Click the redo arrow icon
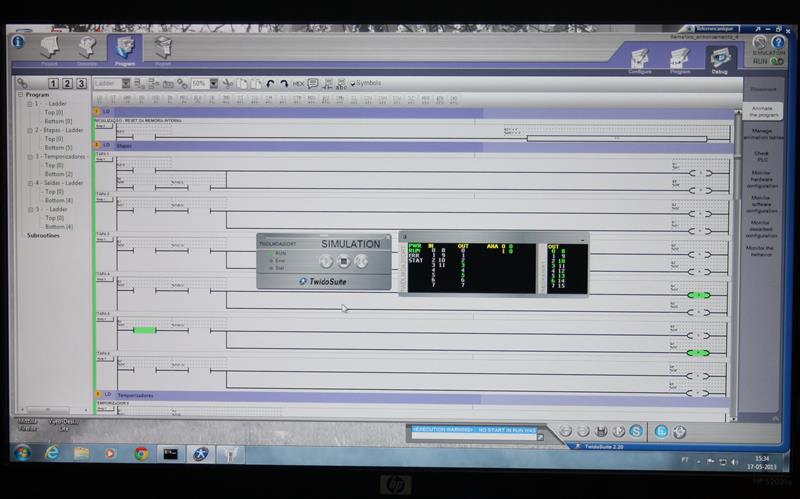 tap(284, 84)
